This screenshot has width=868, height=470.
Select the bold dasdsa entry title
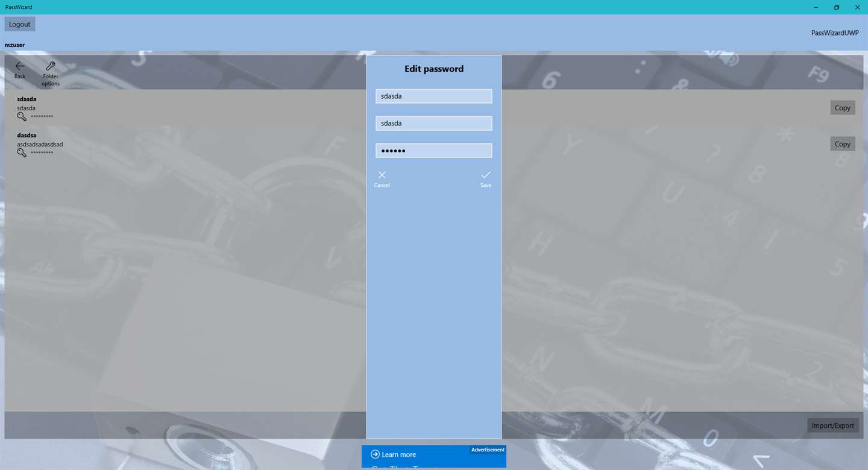tap(27, 136)
